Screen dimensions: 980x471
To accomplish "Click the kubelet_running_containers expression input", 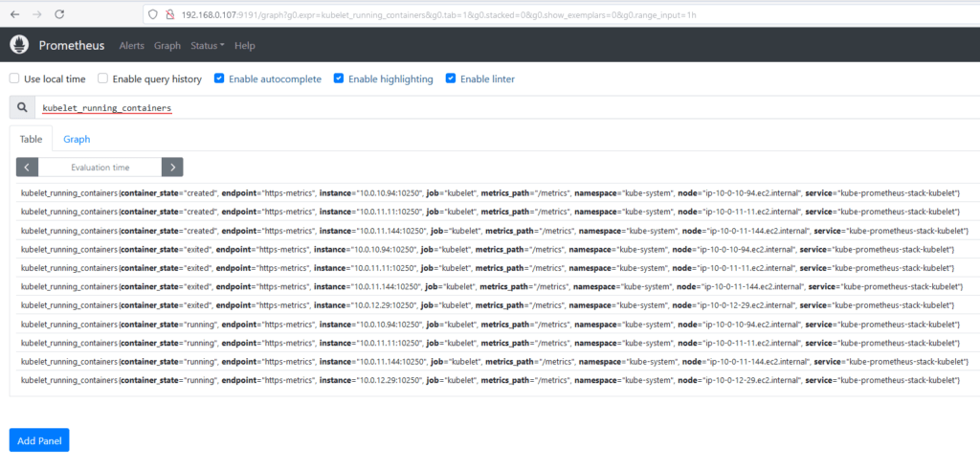I will coord(507,107).
